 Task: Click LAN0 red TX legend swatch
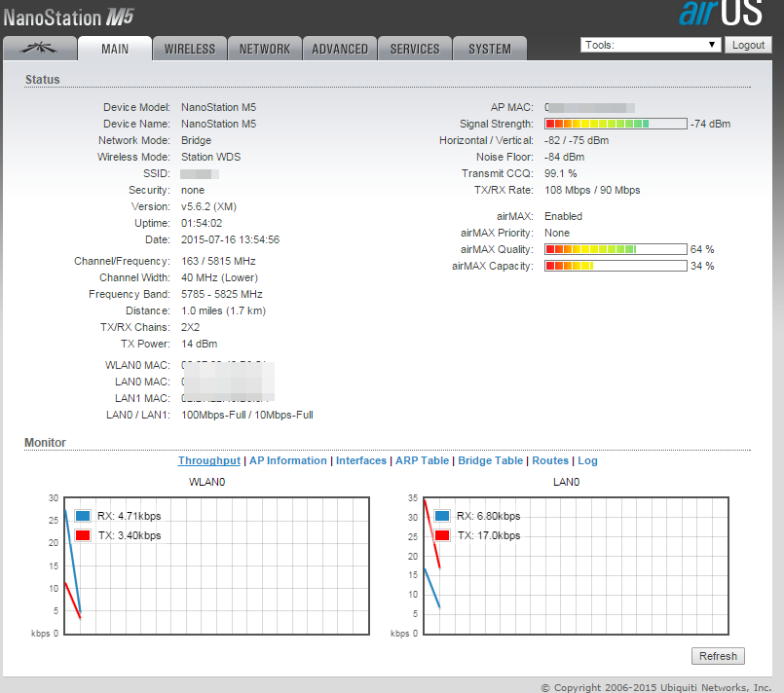tap(442, 535)
